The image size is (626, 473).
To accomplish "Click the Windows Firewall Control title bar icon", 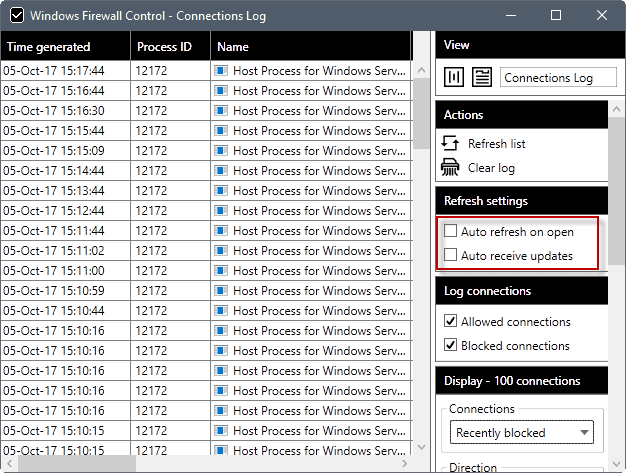I will [17, 16].
